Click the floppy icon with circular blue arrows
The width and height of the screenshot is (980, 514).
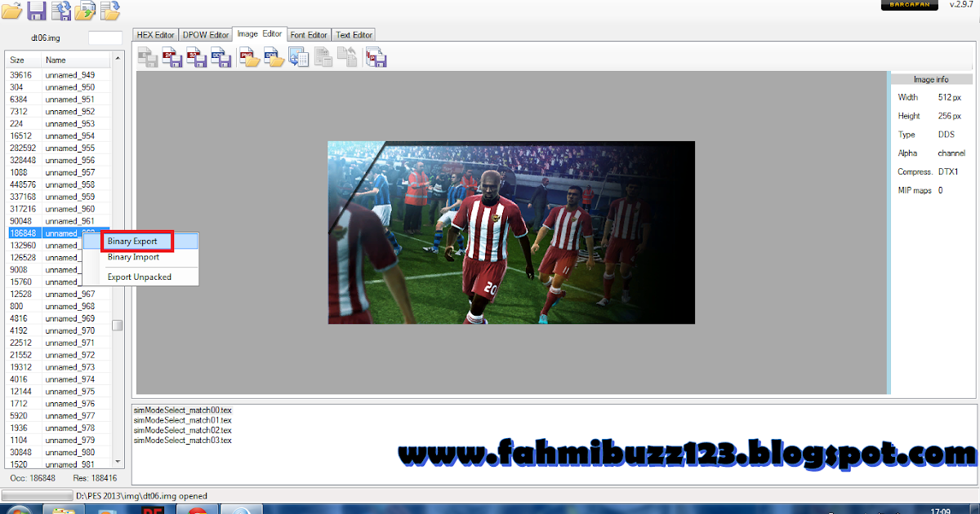60,10
